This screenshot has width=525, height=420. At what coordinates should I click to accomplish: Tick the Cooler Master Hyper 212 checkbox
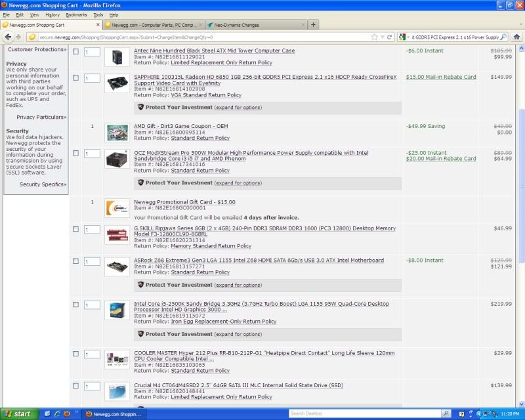75,354
